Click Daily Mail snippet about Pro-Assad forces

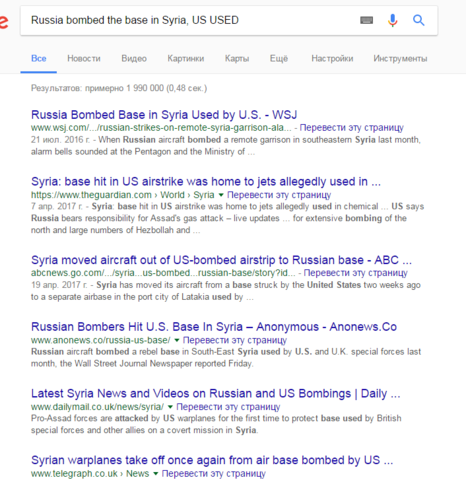coord(216,424)
